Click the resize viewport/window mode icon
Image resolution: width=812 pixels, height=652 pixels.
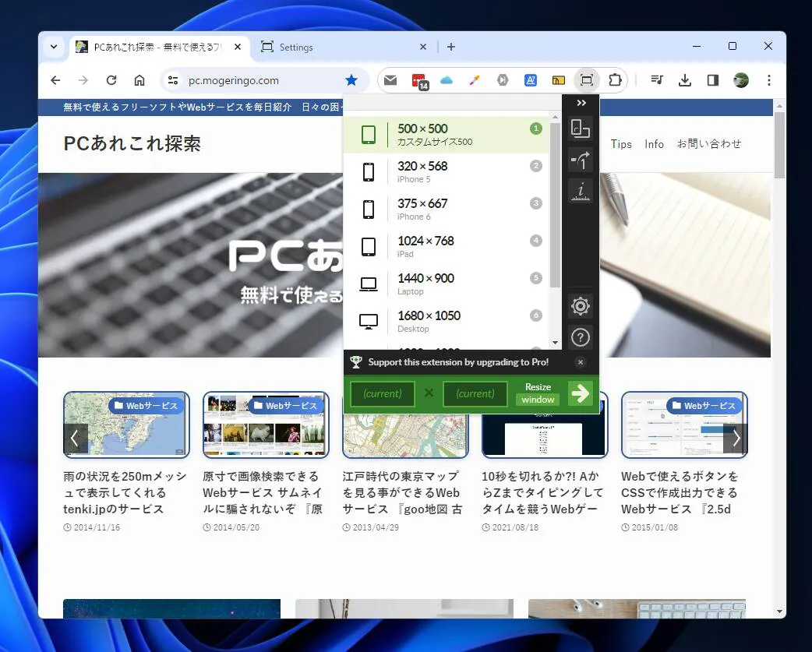581,129
